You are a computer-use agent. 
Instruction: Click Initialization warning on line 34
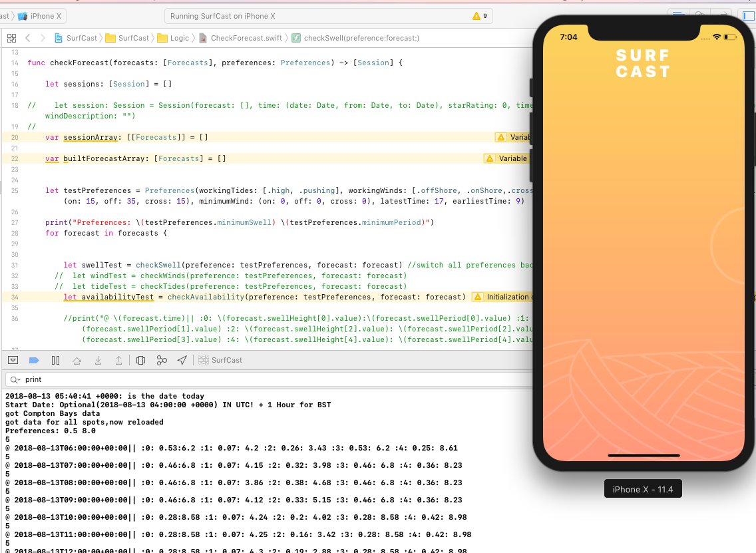[x=501, y=297]
